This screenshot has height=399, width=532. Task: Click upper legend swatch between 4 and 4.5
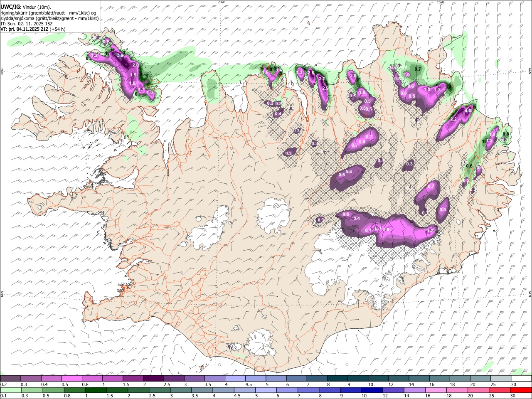(x=235, y=378)
